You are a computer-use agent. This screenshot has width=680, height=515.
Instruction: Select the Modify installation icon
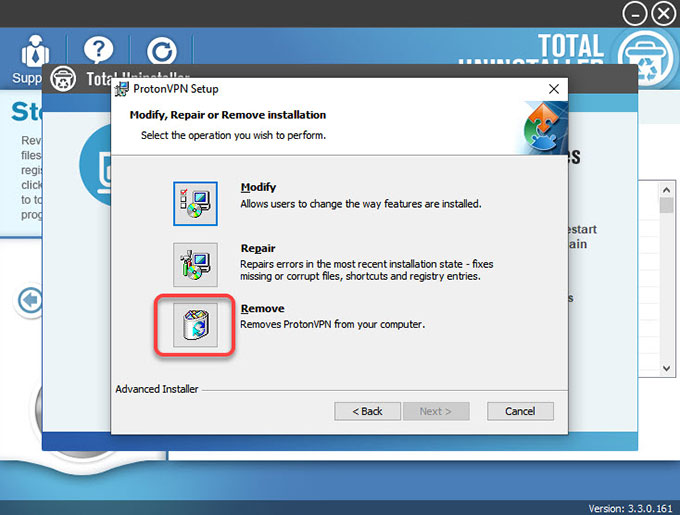pos(195,204)
